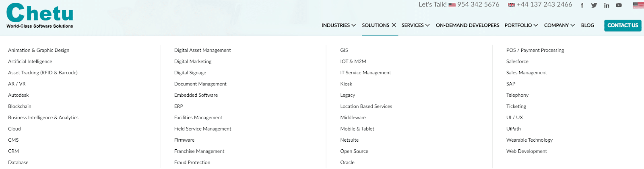The image size is (644, 169).
Task: Open Location Based Services
Action: pyautogui.click(x=366, y=106)
